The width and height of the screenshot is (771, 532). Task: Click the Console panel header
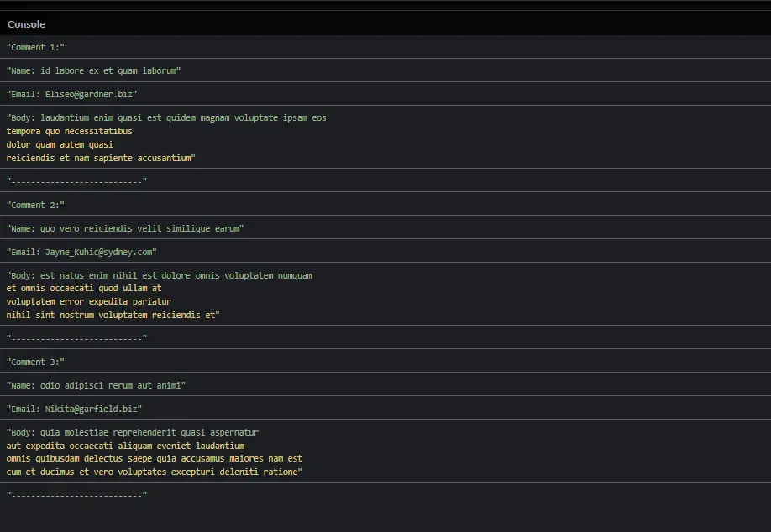[x=27, y=24]
